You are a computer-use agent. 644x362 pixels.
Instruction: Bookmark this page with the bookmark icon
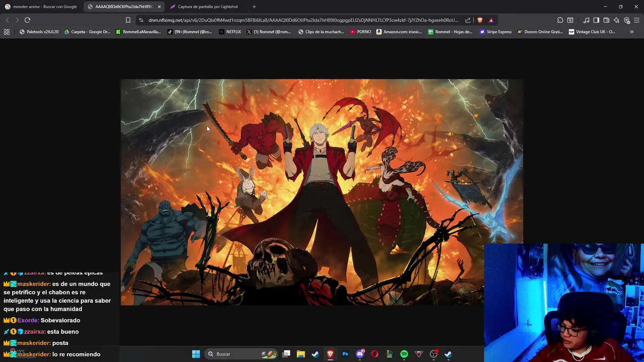coord(128,20)
